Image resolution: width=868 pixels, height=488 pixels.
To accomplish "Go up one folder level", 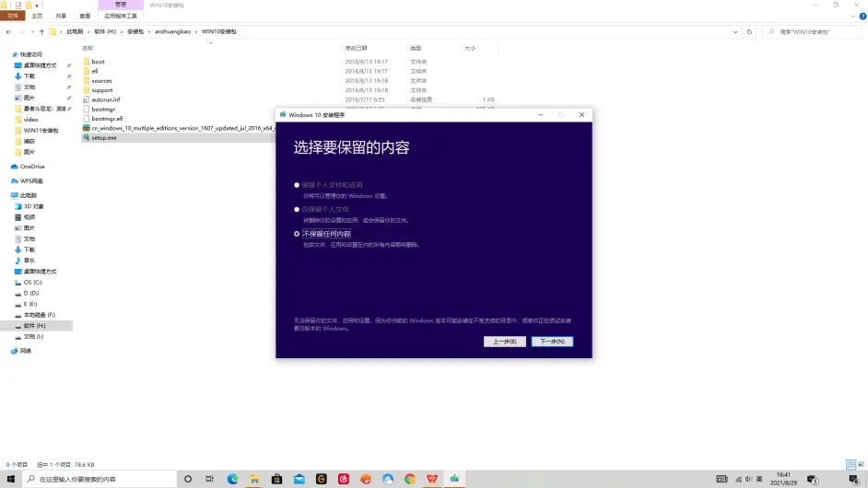I will point(41,31).
